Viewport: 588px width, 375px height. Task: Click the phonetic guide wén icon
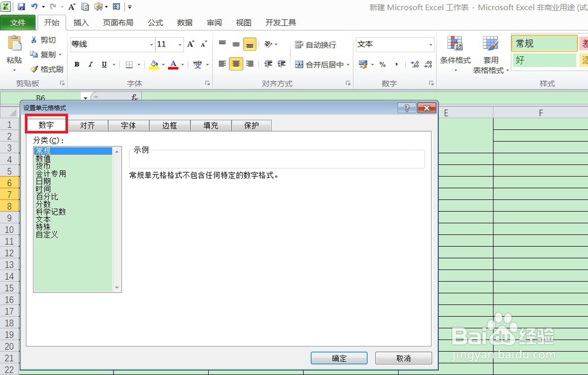click(x=197, y=65)
